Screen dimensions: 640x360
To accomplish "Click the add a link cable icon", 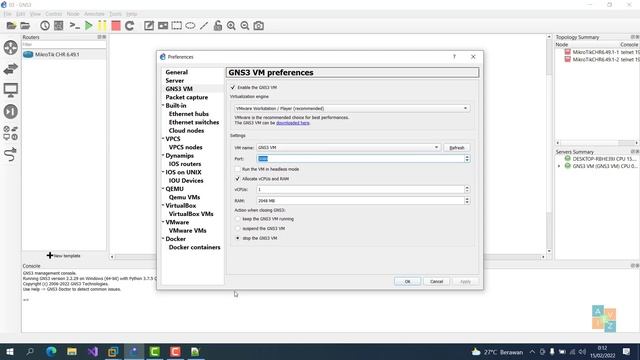I will tap(11, 155).
